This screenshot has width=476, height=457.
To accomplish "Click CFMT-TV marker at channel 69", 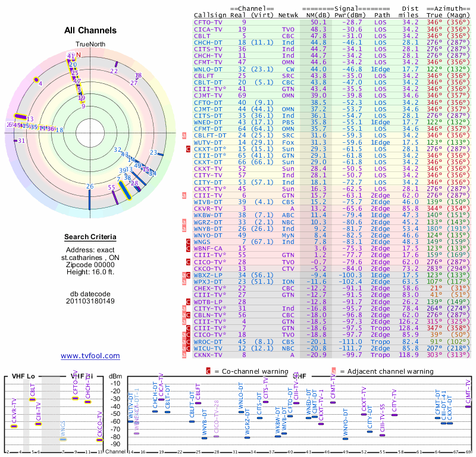I will pos(468,406).
